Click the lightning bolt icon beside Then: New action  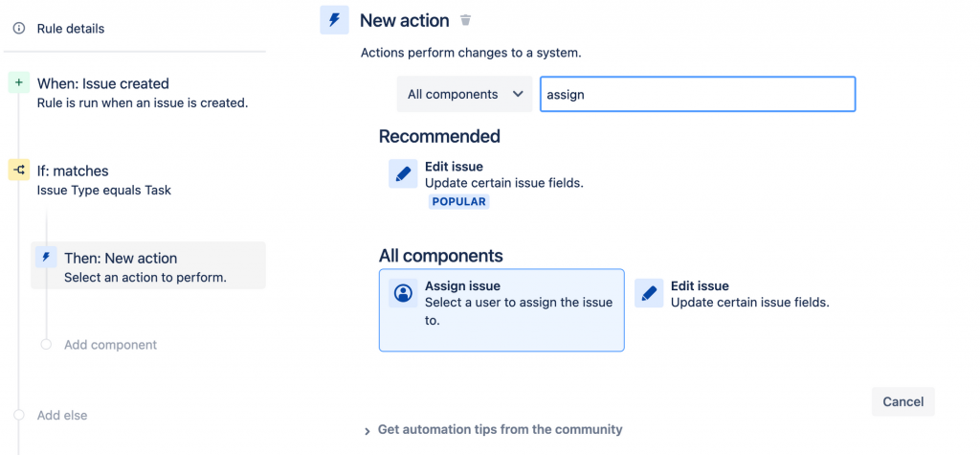[x=46, y=258]
